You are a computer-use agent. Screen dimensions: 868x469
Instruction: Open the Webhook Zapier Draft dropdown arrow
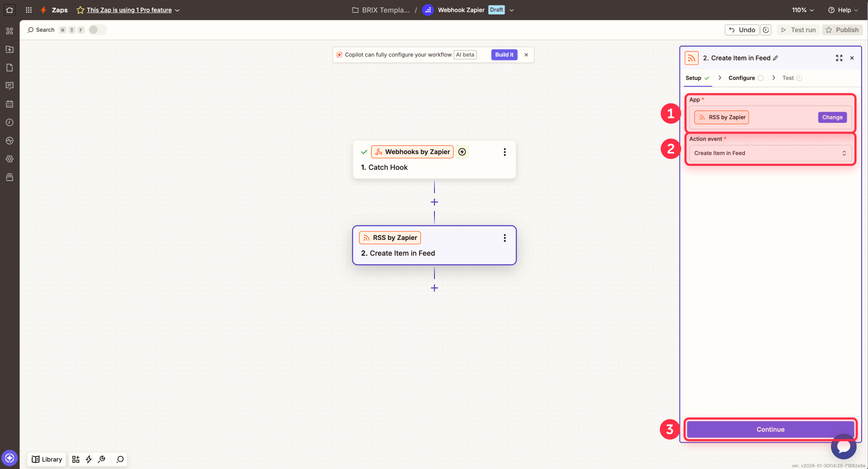[x=512, y=10]
